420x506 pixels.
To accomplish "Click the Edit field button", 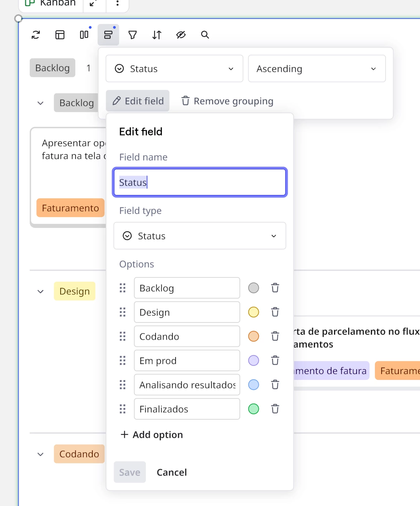I will pos(138,101).
